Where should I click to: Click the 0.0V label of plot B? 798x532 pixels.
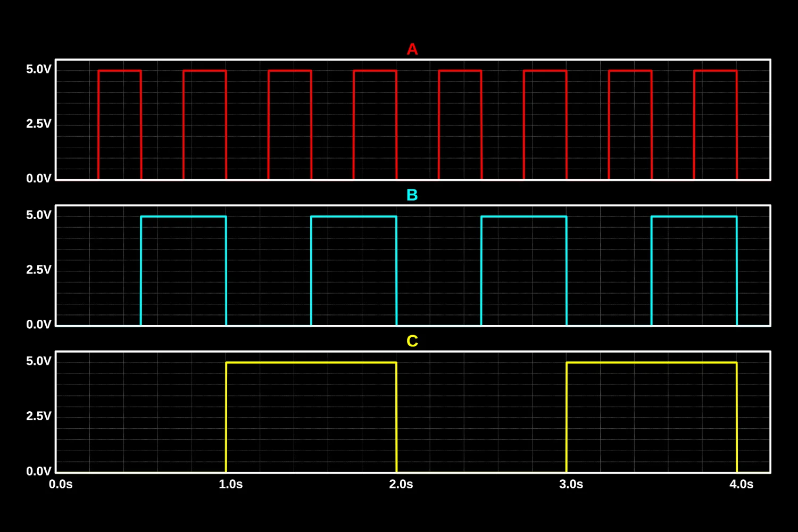pyautogui.click(x=39, y=325)
